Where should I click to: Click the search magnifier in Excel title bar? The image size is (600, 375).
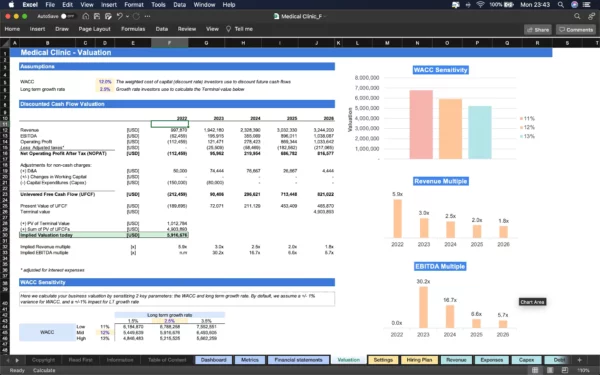[x=577, y=16]
